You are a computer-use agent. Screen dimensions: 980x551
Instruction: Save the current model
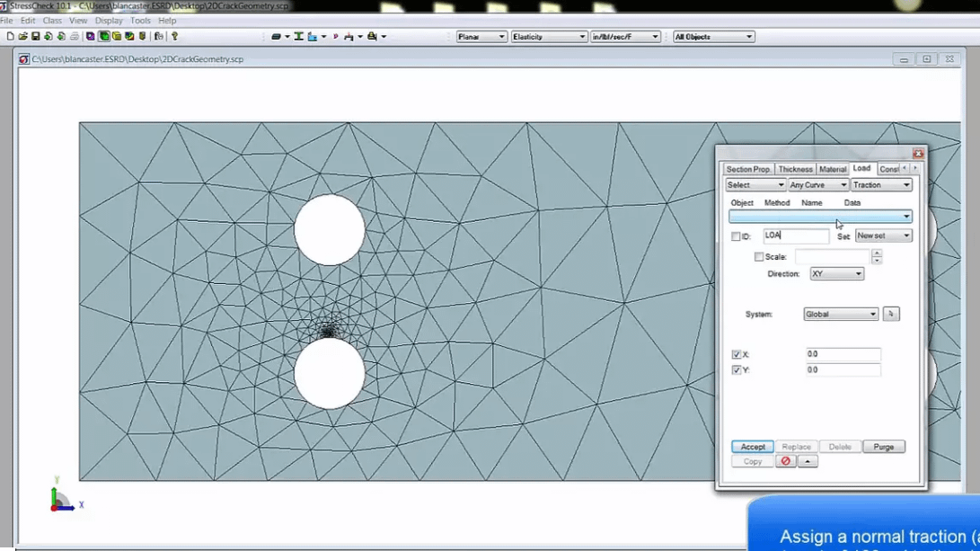tap(36, 36)
